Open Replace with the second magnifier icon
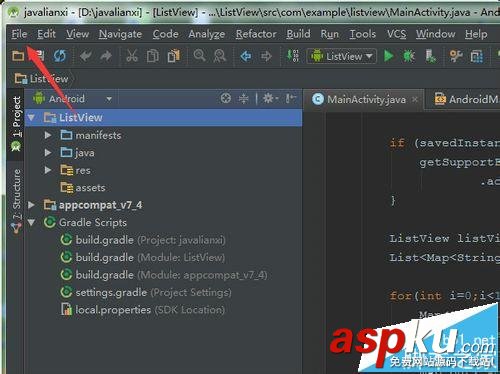 pos(220,56)
